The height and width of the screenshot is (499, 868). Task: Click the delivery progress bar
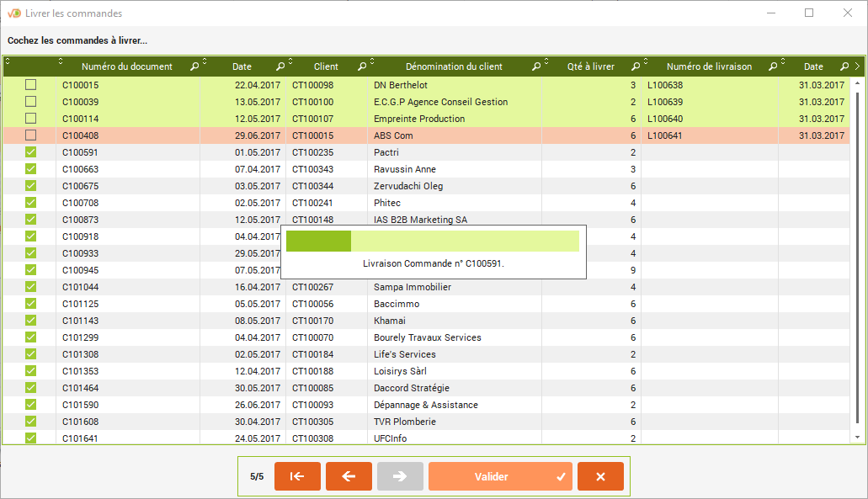(432, 242)
